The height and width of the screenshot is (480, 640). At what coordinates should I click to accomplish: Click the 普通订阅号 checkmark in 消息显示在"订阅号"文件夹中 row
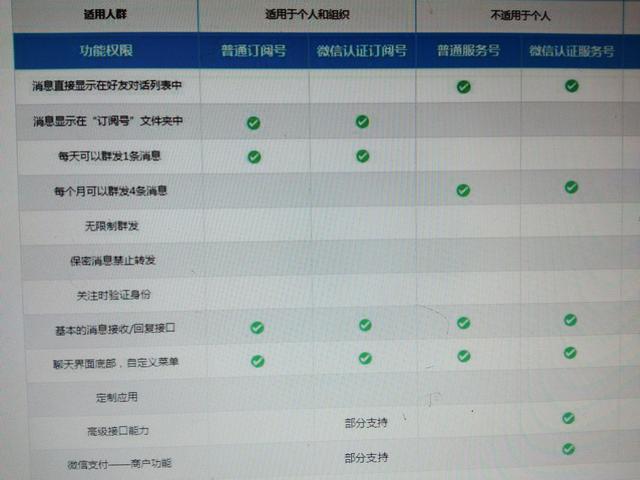253,122
